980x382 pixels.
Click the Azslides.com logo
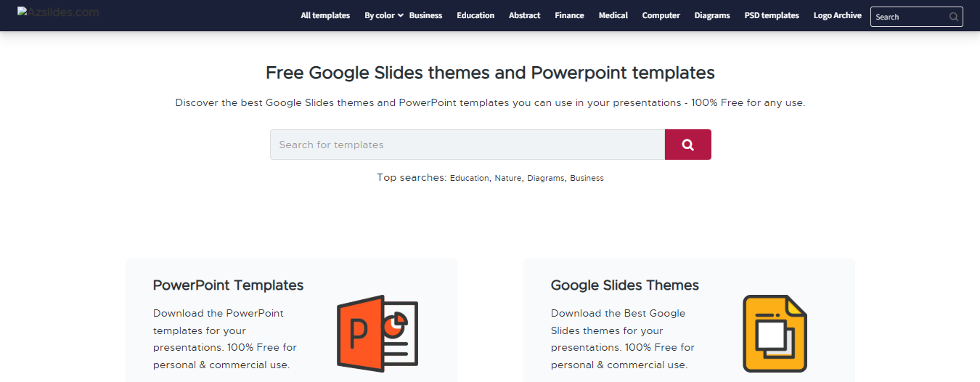58,12
